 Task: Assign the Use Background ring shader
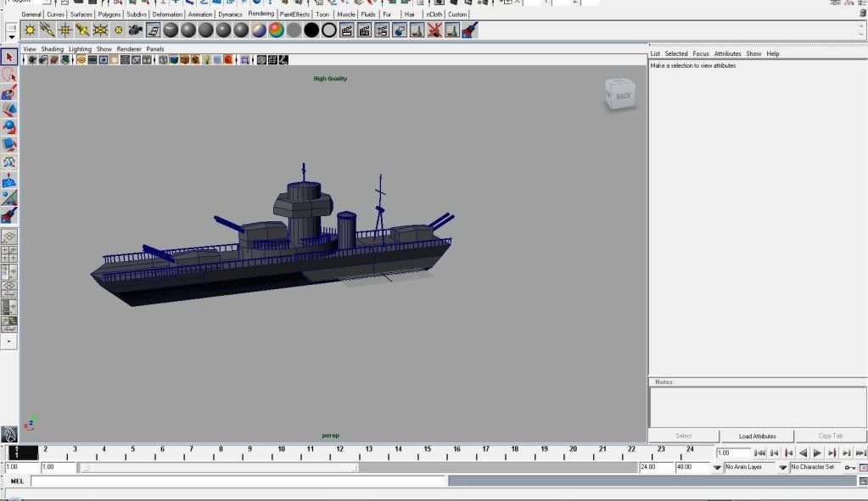[329, 30]
